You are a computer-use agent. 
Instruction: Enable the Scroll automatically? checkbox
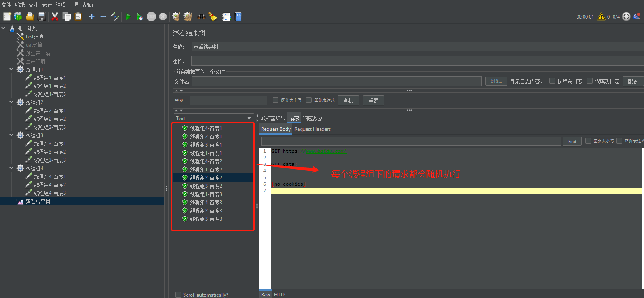click(x=178, y=295)
